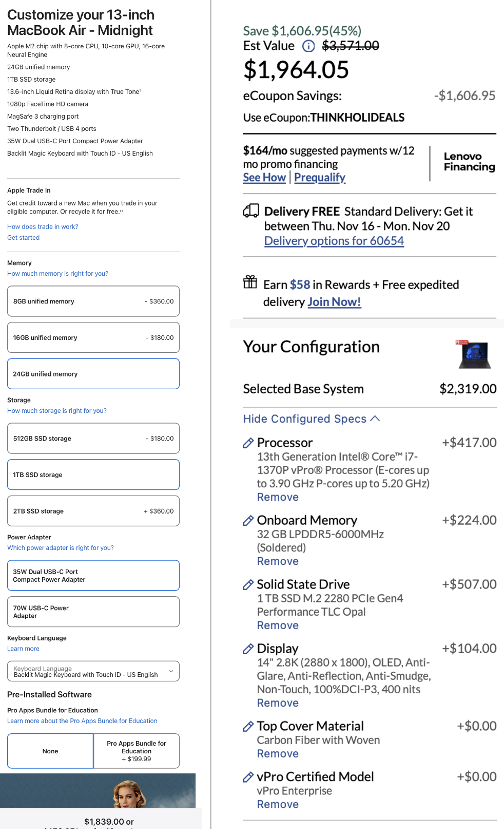Click the pencil icon next to Processor

coord(248,443)
